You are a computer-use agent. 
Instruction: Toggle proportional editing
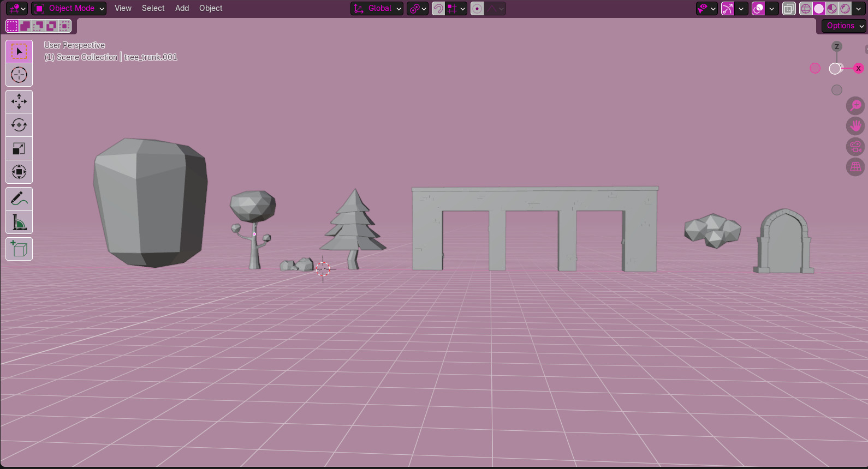pos(477,8)
